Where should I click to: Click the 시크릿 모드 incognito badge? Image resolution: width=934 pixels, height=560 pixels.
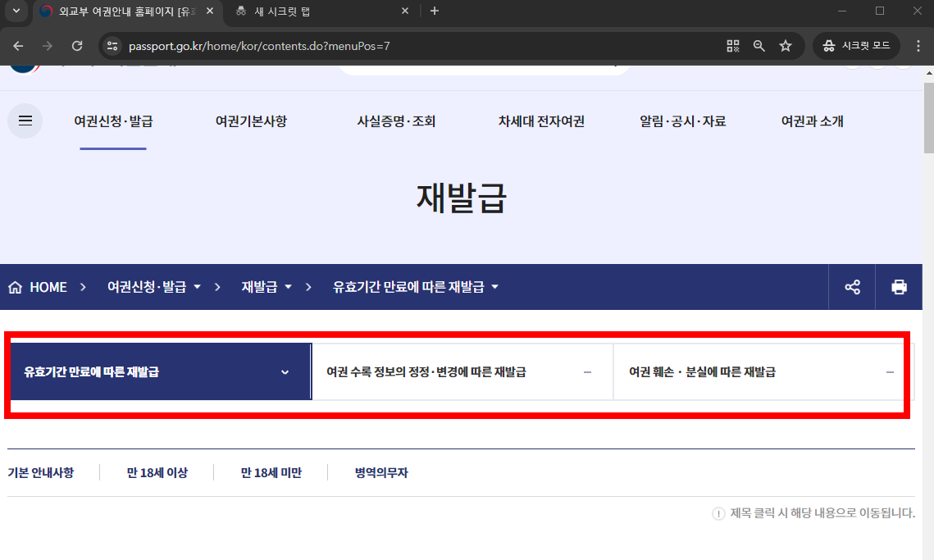click(x=856, y=45)
